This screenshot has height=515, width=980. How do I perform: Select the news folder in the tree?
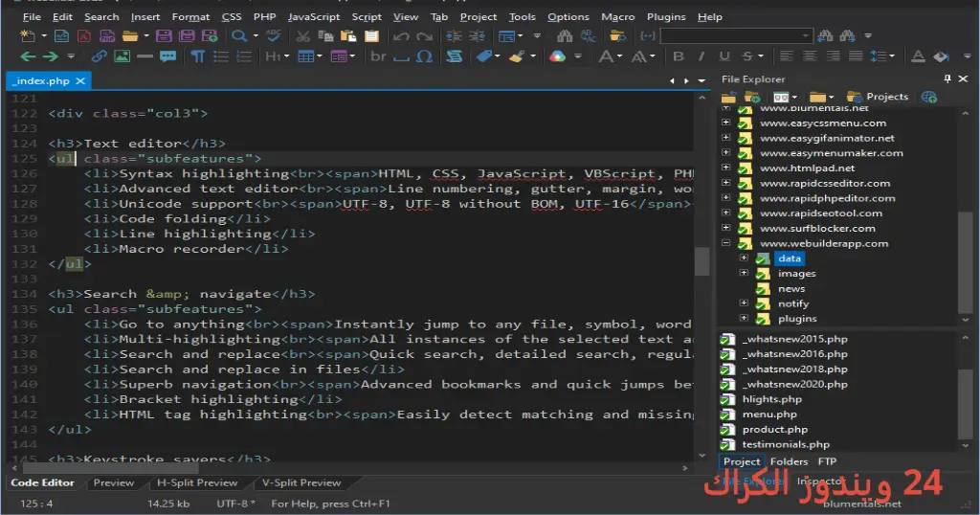(791, 288)
